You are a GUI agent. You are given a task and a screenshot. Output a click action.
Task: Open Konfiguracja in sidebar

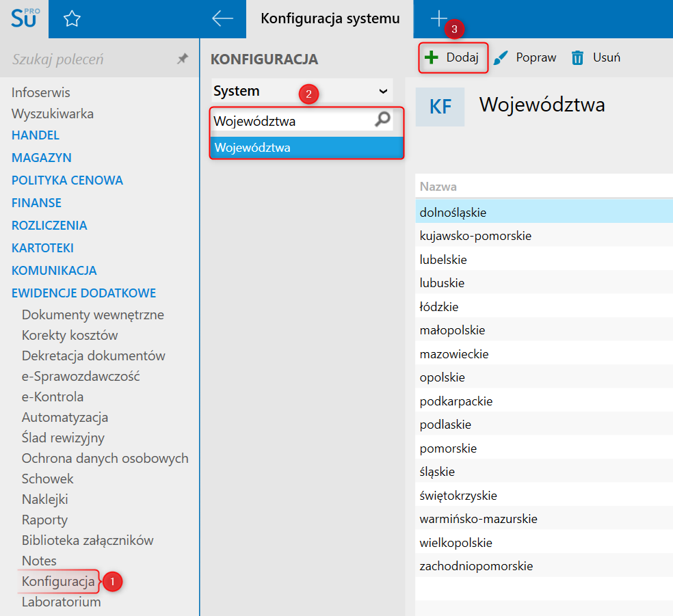[58, 581]
